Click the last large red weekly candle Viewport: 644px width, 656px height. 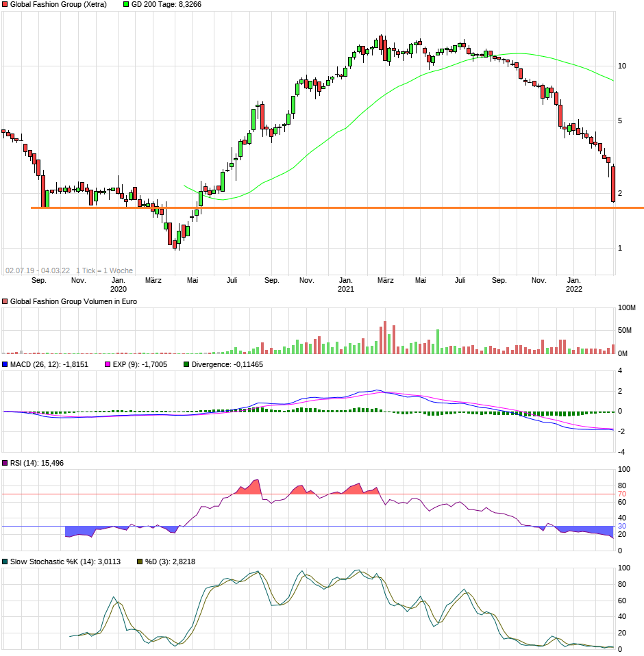click(613, 184)
